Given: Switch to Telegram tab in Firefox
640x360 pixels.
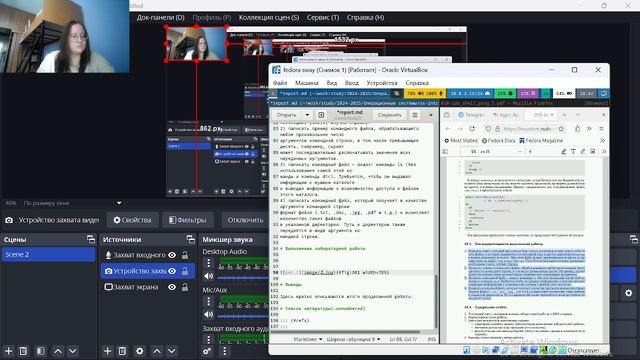Looking at the screenshot, I should (471, 115).
